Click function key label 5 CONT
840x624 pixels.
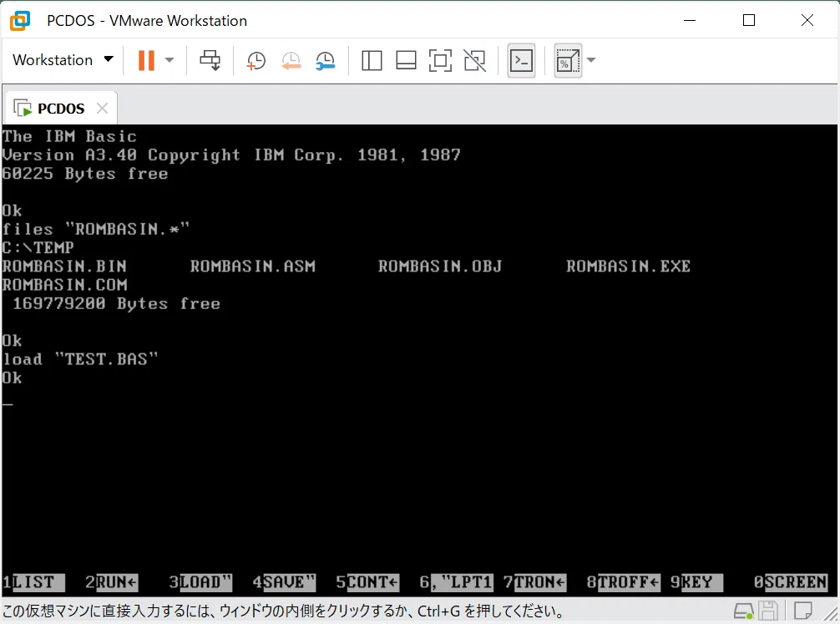click(367, 582)
